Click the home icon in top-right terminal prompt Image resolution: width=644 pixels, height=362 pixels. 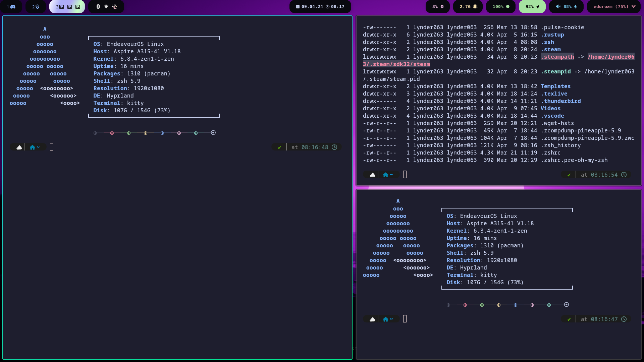[385, 175]
